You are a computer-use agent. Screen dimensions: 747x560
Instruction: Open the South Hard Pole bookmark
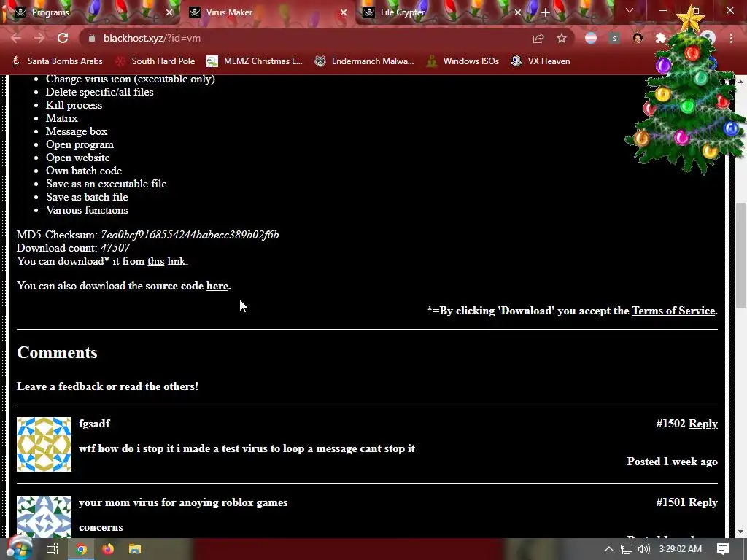[x=156, y=61]
